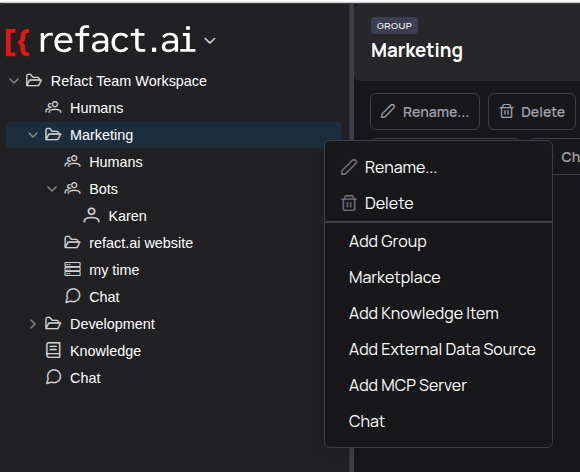Open the Karen bot entry
The image size is (580, 472).
click(x=128, y=216)
